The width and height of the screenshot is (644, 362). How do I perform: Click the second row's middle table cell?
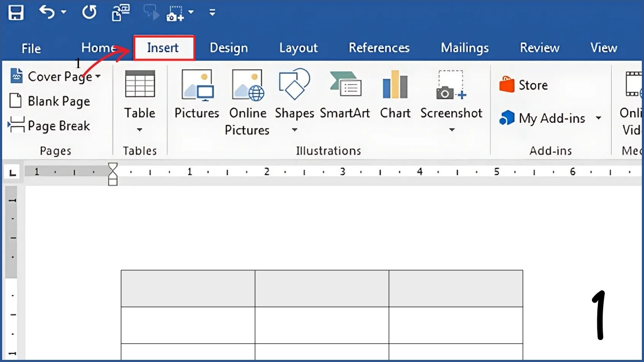tap(322, 325)
